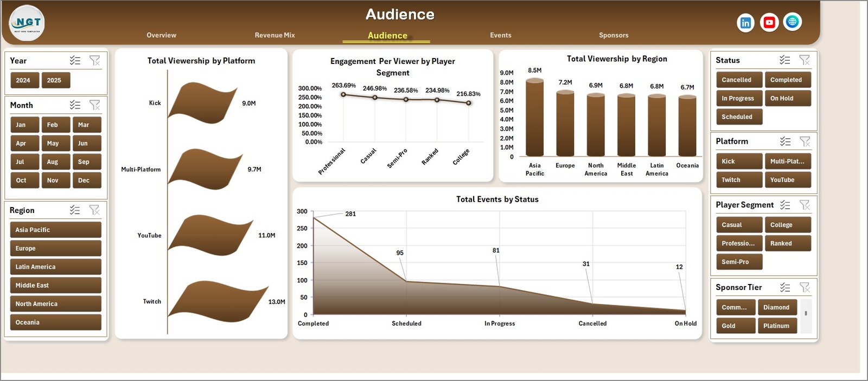Filter platform by Multi-Plat...

[x=788, y=161]
